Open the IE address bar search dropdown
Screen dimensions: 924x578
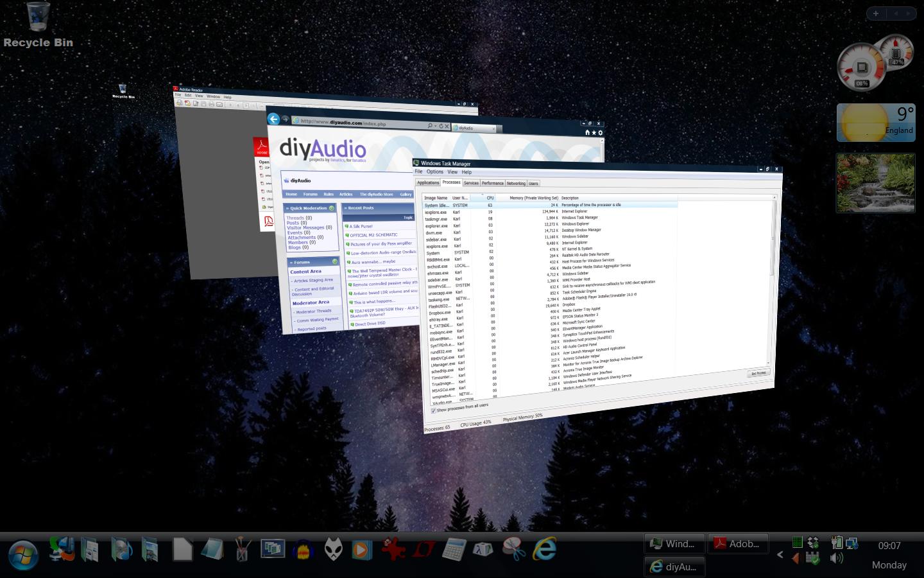436,126
